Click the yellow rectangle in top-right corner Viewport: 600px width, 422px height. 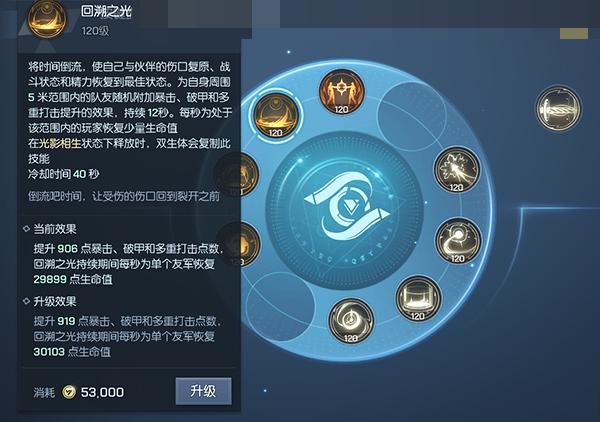pyautogui.click(x=574, y=33)
